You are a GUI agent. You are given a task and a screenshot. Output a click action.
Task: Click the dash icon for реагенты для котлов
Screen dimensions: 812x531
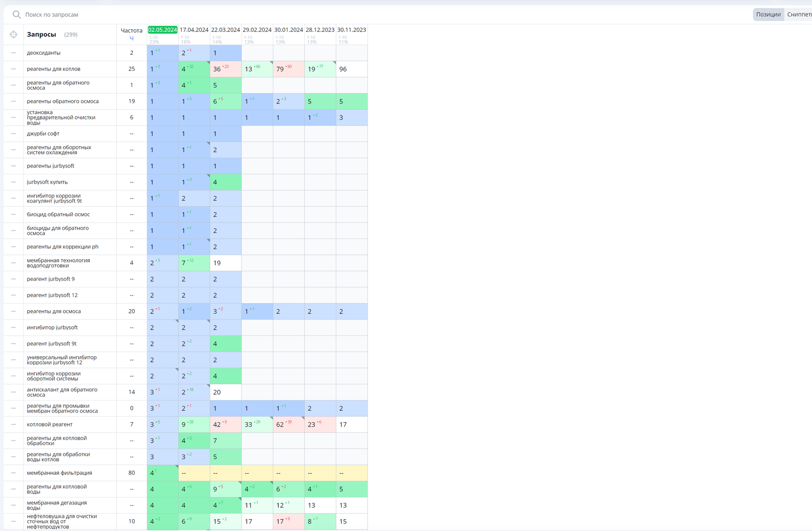tap(14, 69)
